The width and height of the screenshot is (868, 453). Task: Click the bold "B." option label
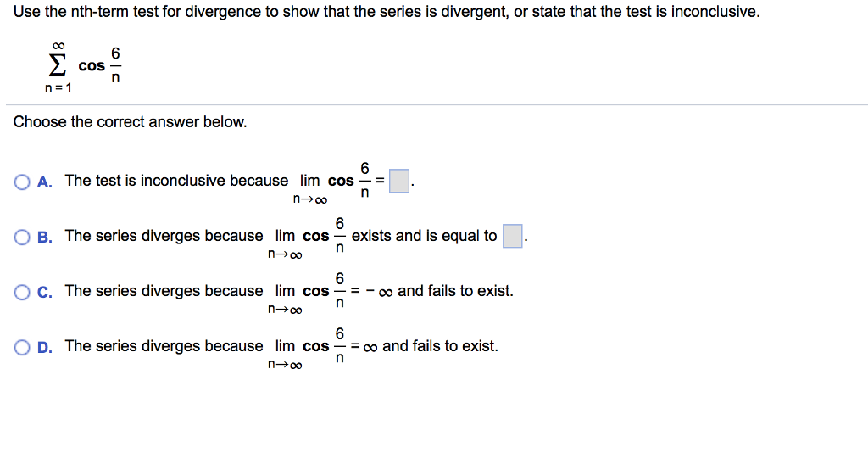coord(45,238)
